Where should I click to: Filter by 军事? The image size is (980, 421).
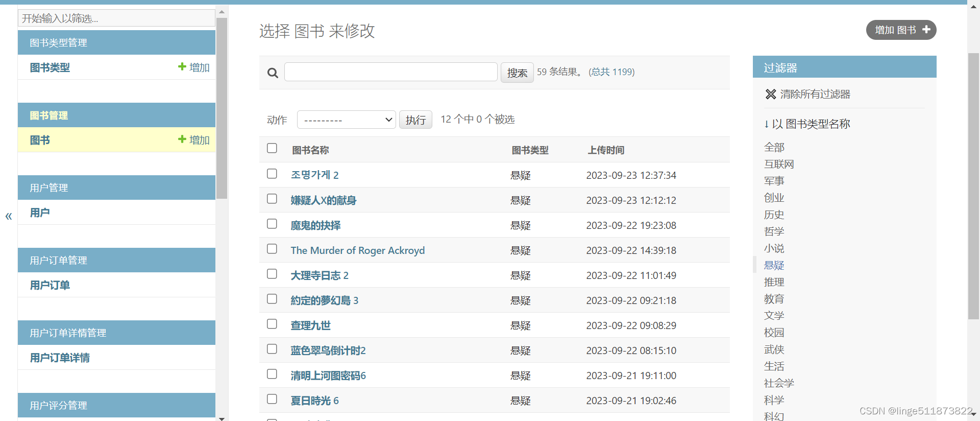click(x=774, y=181)
